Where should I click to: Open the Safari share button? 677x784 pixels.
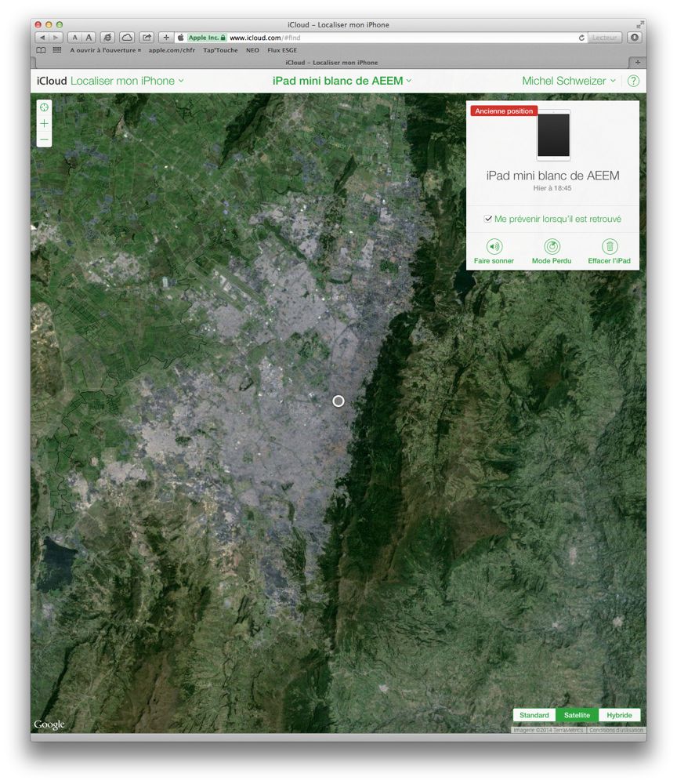coord(147,37)
